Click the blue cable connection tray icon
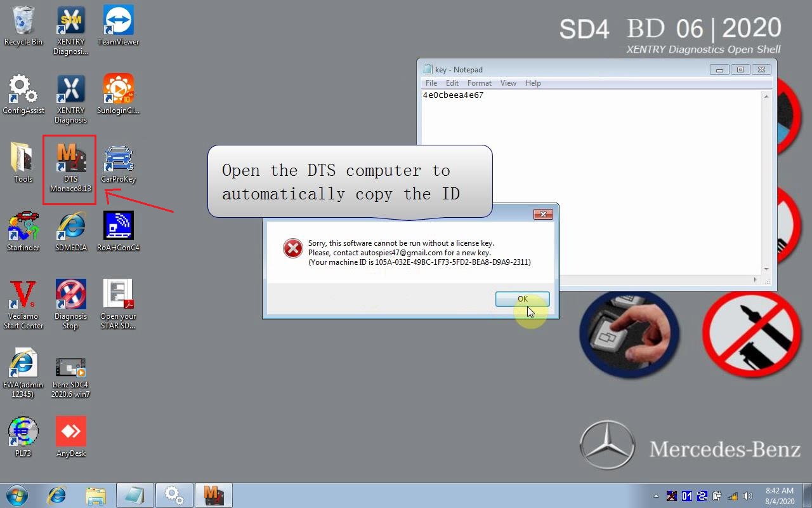The image size is (812, 508). [702, 496]
